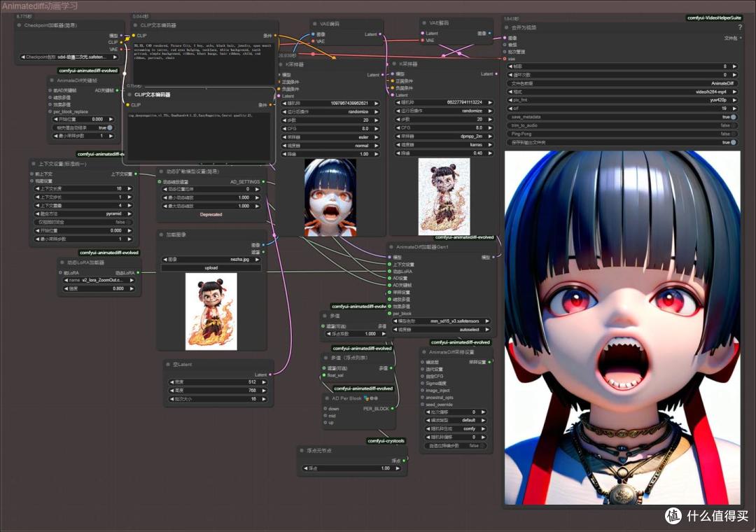Screen dimensions: 756x532
Task: Adjust the LoRA strength 0.800 slider
Action: pos(98,288)
